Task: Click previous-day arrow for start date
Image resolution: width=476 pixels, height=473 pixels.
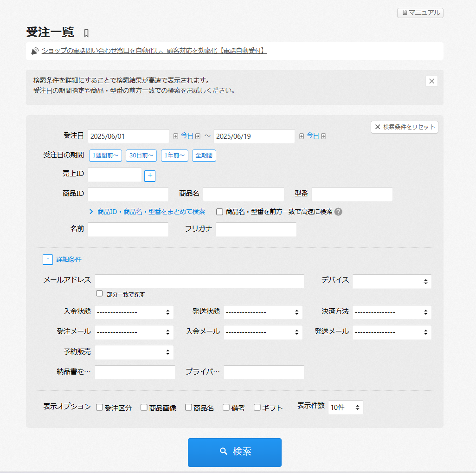Action: (175, 136)
